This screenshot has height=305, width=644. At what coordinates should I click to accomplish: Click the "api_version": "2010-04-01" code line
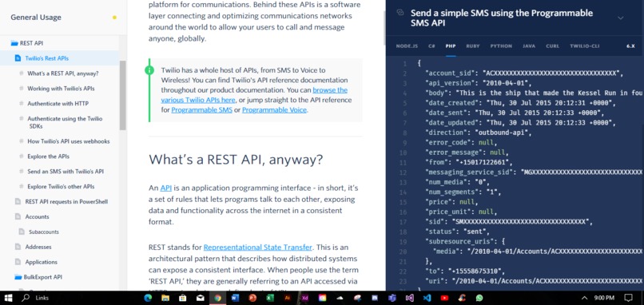479,83
